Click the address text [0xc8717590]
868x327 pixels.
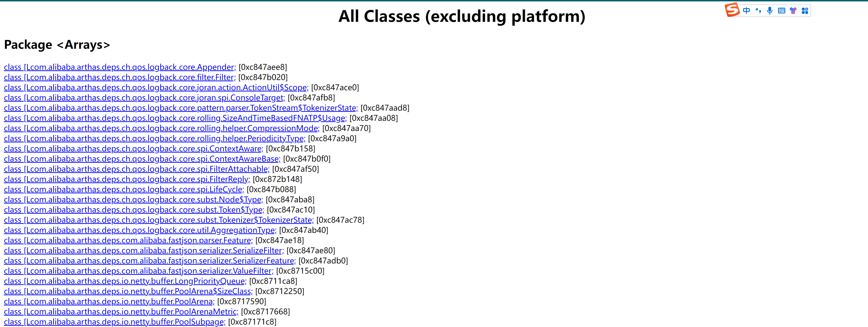click(242, 302)
